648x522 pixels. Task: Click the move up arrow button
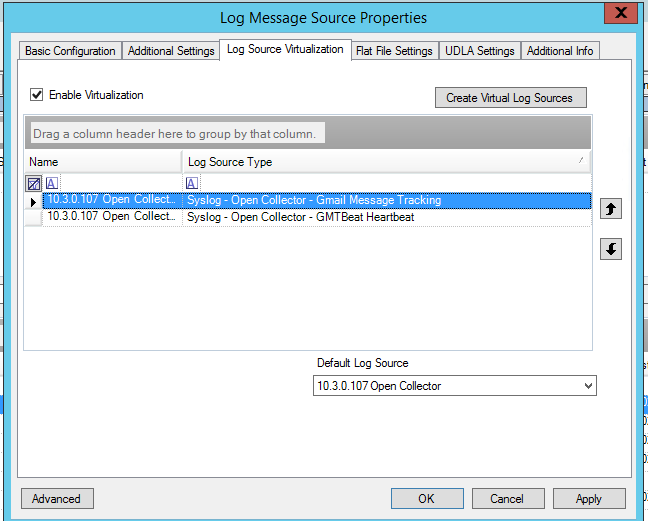[610, 209]
